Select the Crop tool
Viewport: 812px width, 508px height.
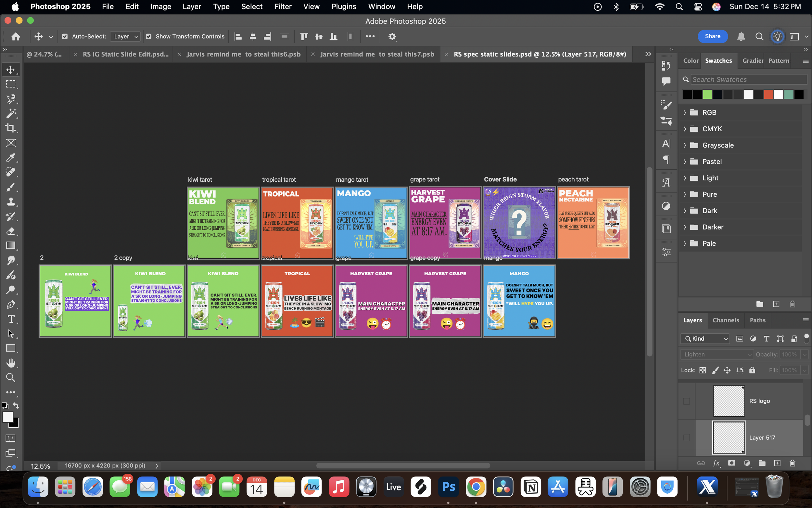11,128
